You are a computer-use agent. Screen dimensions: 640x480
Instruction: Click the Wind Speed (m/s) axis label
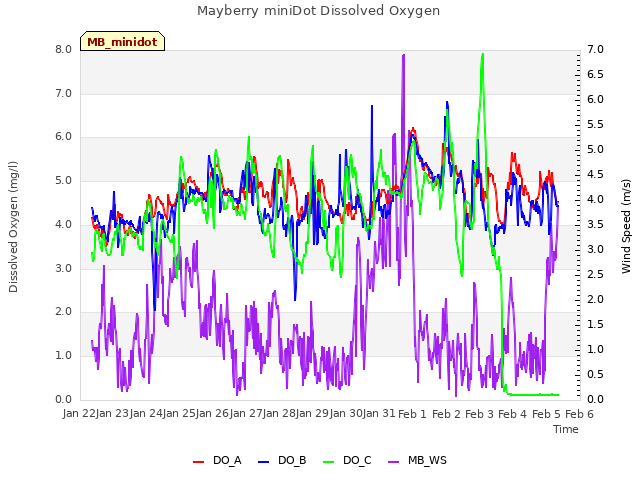point(626,226)
